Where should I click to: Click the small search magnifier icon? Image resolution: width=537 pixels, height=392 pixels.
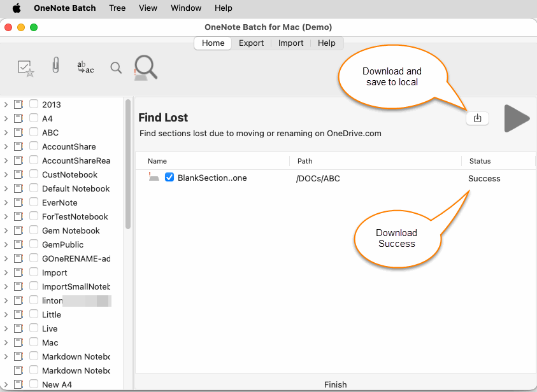click(x=116, y=67)
